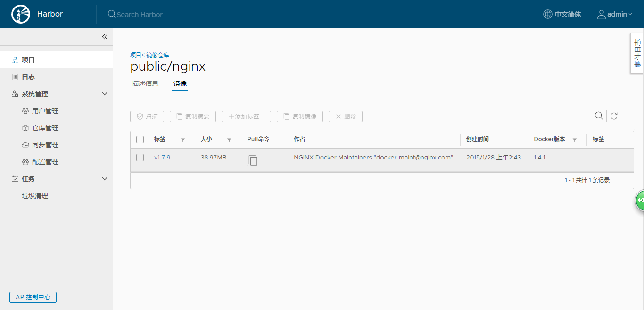The width and height of the screenshot is (644, 310).
Task: Click the NGINX Docker Maintainers author cell
Action: point(373,158)
